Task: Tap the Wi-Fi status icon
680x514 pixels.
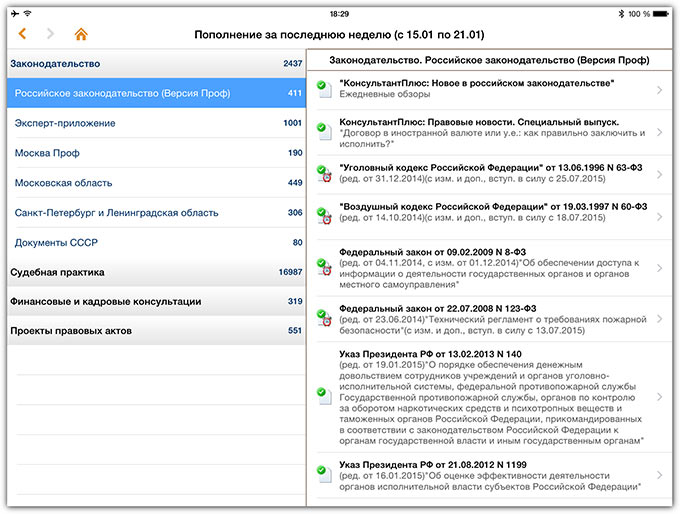Action: click(x=28, y=14)
